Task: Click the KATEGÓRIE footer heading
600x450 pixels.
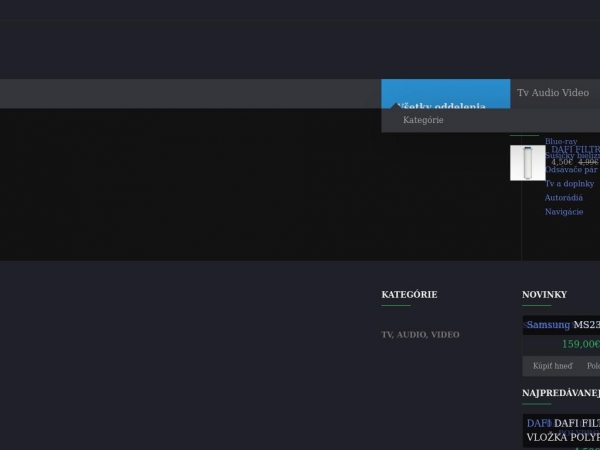Action: point(409,295)
